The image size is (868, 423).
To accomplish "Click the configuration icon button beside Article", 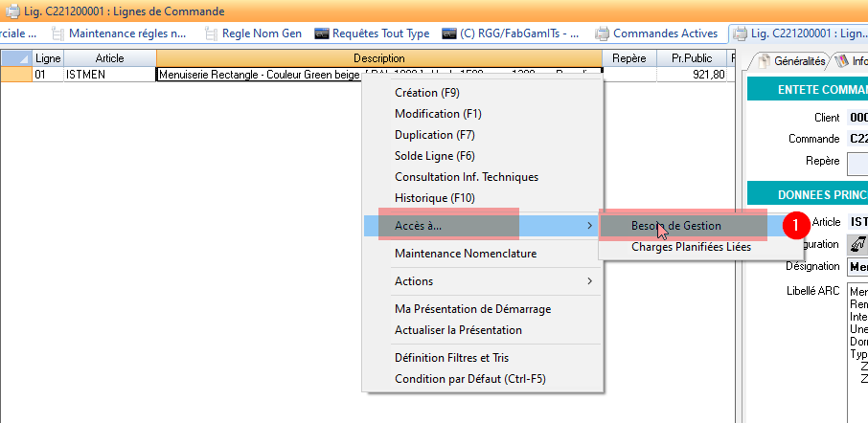I will tap(856, 244).
